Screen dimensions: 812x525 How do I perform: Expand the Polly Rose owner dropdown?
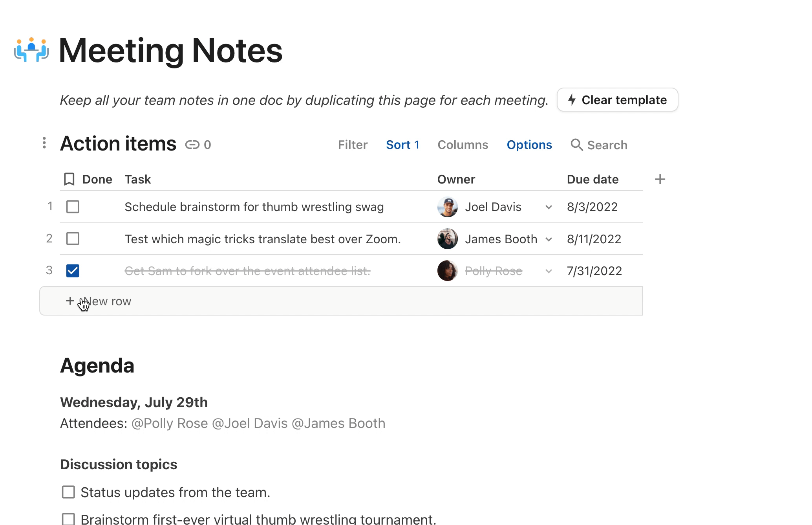click(549, 271)
